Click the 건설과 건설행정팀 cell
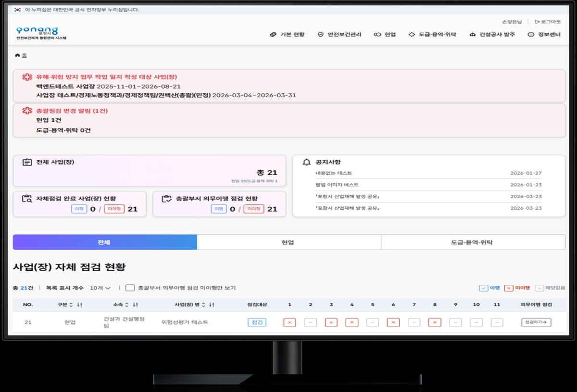The width and height of the screenshot is (577, 392). [x=124, y=323]
